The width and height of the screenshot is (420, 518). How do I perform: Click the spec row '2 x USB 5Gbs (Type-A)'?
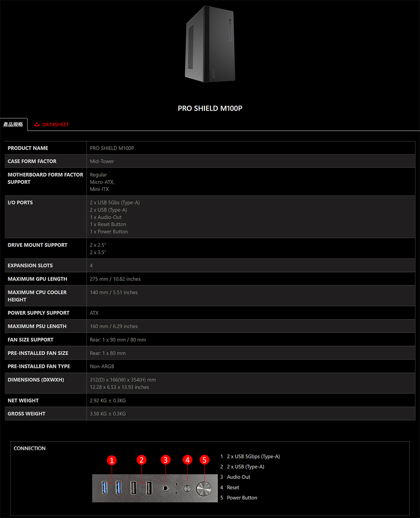115,203
